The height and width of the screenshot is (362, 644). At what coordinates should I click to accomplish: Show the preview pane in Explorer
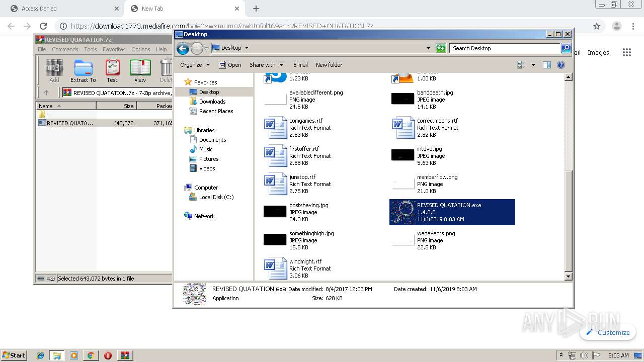tap(547, 65)
